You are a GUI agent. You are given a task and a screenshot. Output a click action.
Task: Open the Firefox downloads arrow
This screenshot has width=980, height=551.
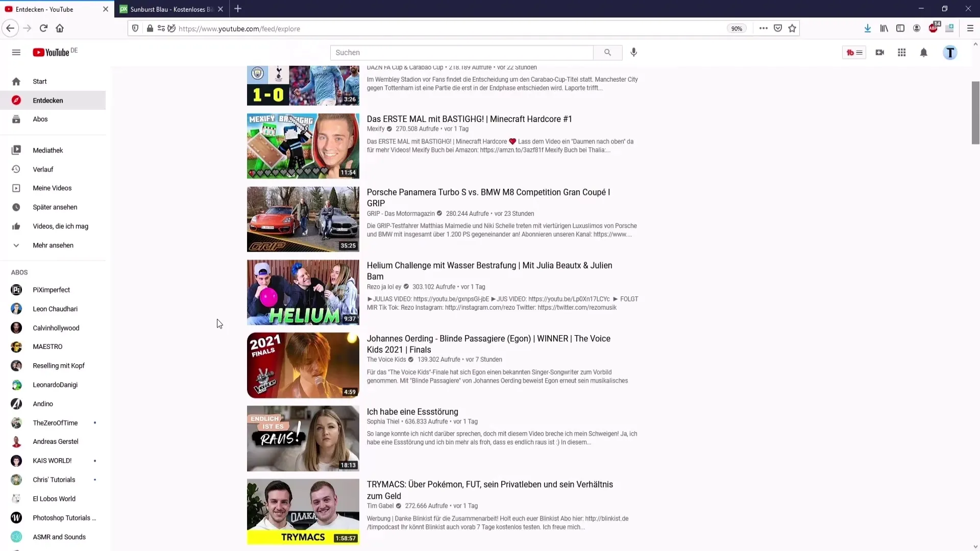click(867, 29)
